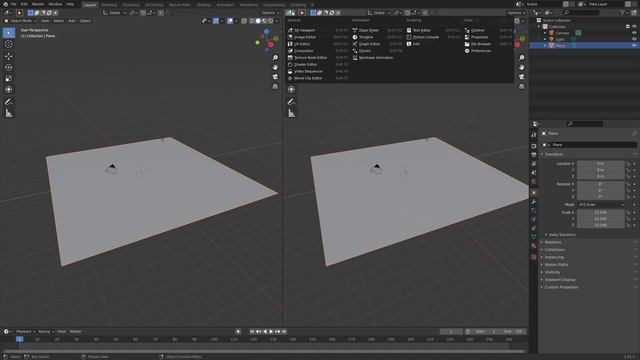The image size is (640, 360).
Task: Select the Measure tool in right viewport
Action: pos(291,113)
